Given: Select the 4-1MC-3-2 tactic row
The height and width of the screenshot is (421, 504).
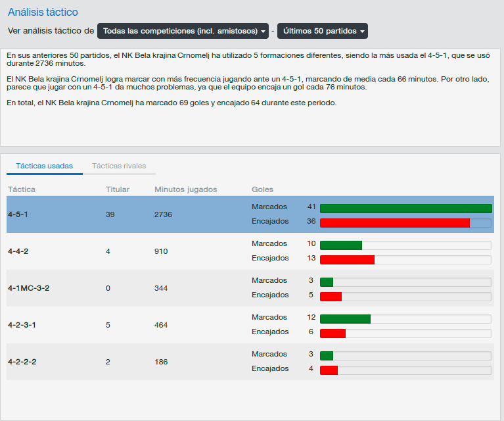Looking at the screenshot, I should point(250,288).
